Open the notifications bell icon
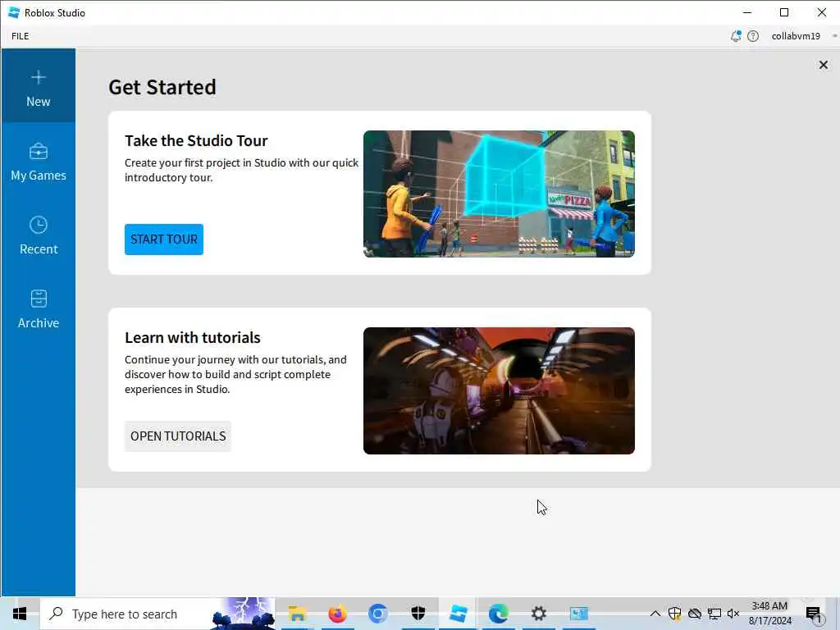Viewport: 840px width, 630px height. point(736,36)
